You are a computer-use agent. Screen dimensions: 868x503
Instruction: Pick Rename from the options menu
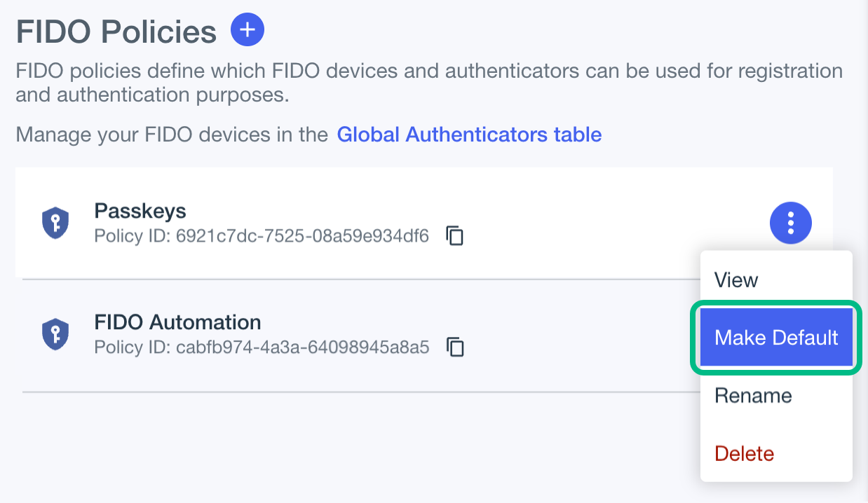click(753, 396)
